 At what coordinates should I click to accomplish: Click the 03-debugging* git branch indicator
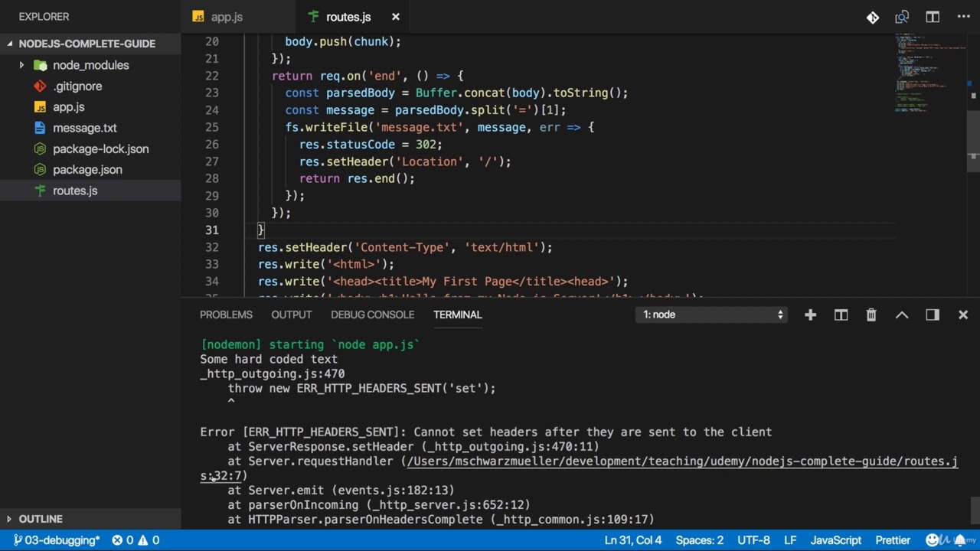pos(57,540)
